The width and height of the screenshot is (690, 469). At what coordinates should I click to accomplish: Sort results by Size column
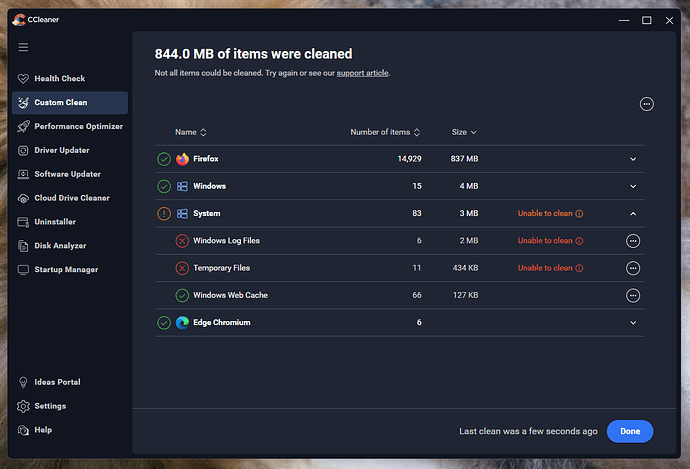[464, 132]
